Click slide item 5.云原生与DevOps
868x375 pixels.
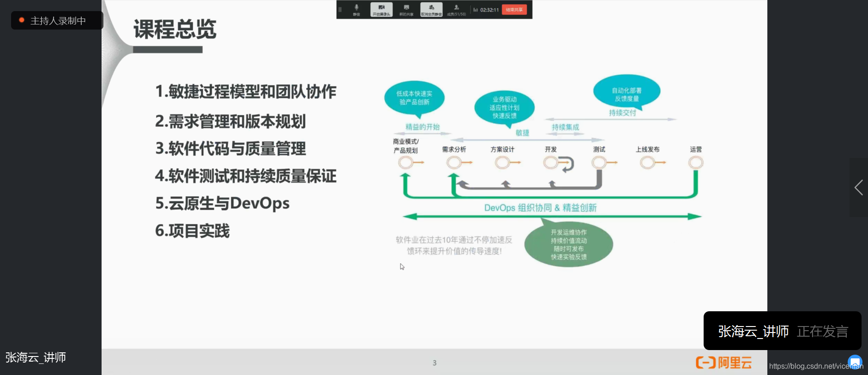click(222, 203)
